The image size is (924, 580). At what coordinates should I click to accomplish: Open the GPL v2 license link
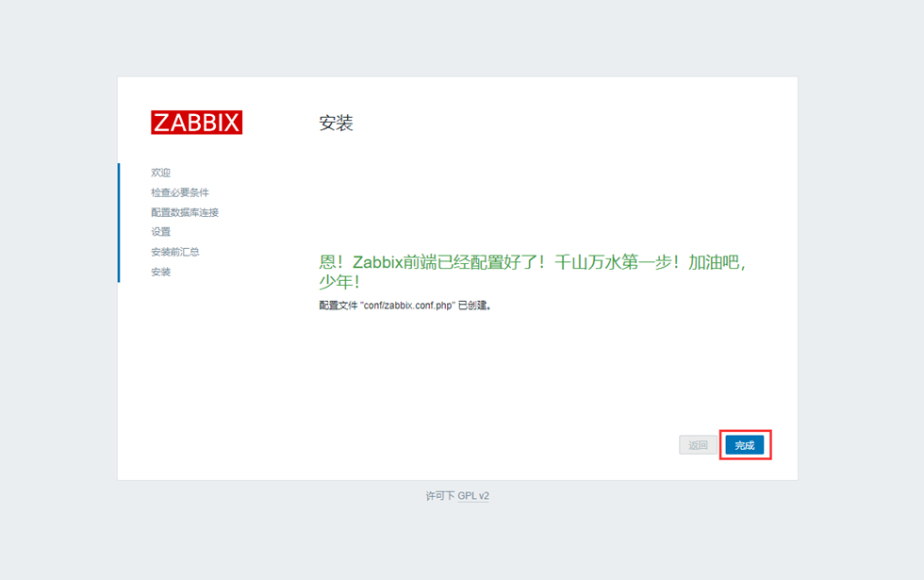pos(473,496)
